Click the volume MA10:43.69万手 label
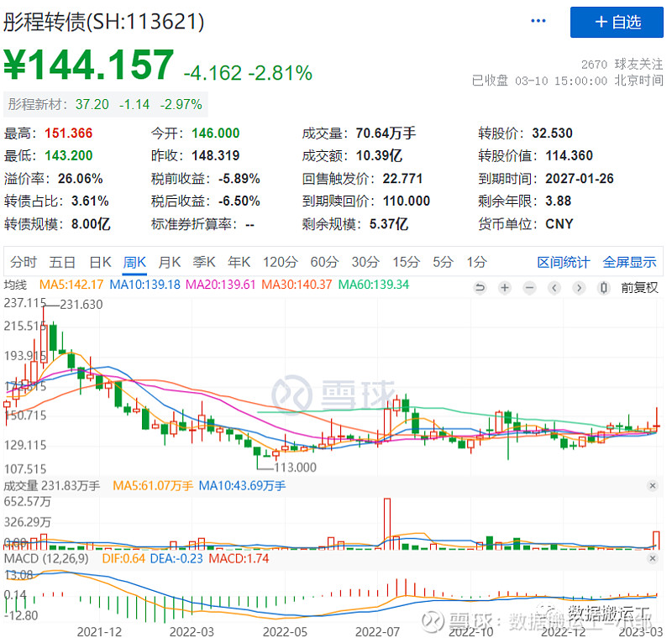672x643 pixels. (x=242, y=486)
